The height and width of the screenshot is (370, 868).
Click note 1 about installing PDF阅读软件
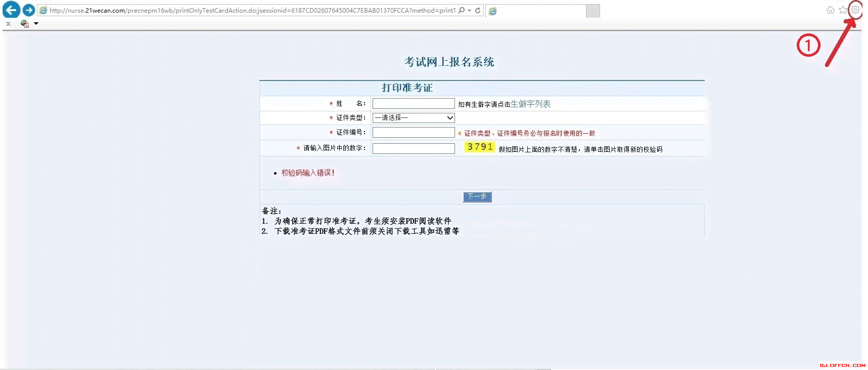tap(356, 221)
